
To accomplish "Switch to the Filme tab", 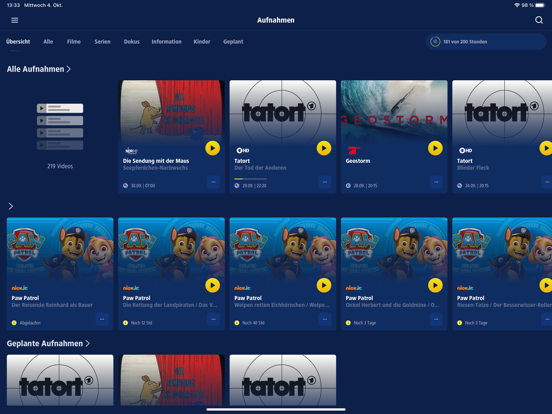I will pos(74,42).
